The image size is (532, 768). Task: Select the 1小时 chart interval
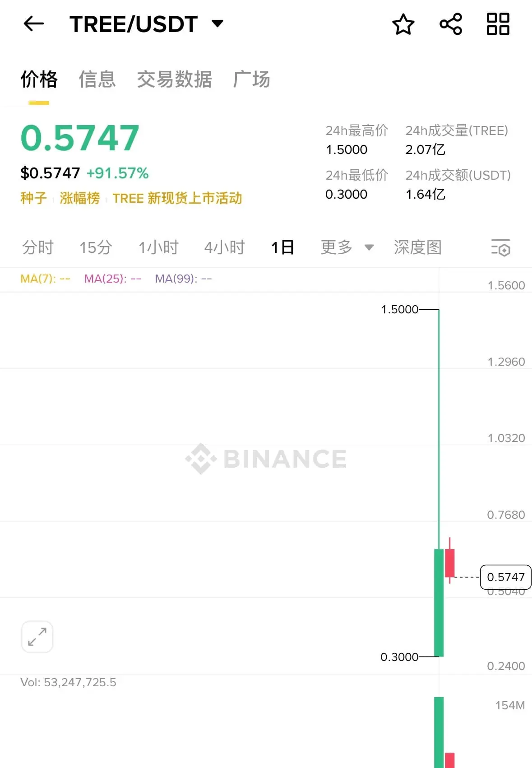[x=158, y=247]
